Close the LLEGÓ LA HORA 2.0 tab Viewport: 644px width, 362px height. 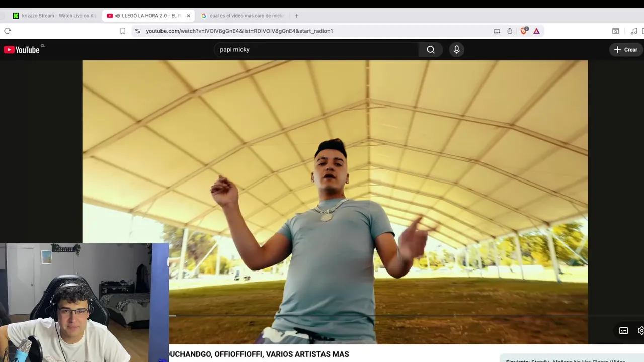click(188, 16)
